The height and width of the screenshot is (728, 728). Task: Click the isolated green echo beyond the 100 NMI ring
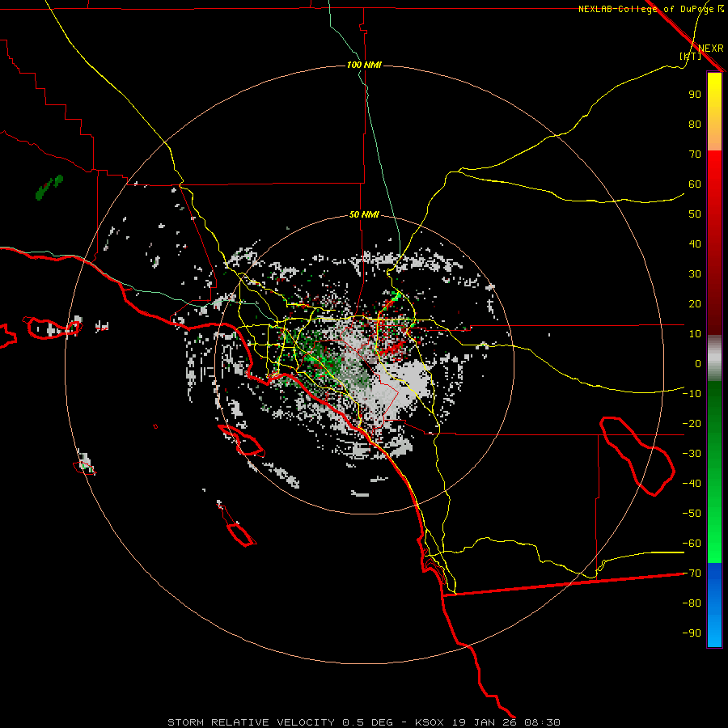point(49,187)
